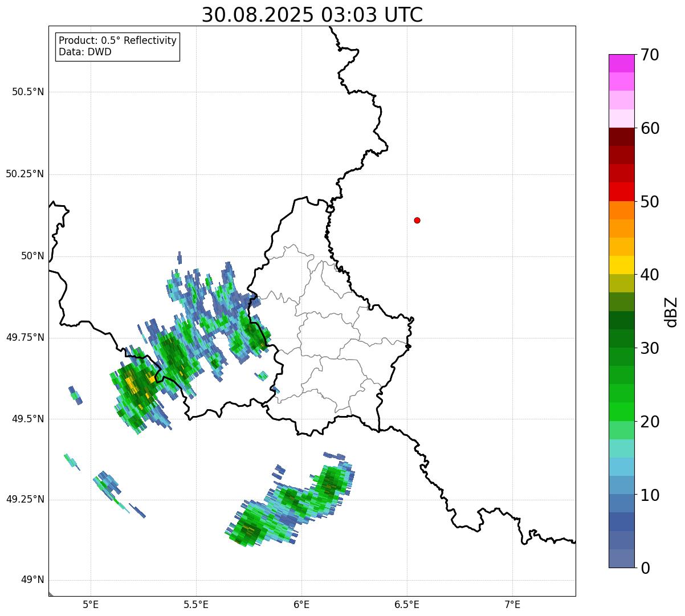
Task: Select the 49°N latitude label
Action: coord(32,580)
